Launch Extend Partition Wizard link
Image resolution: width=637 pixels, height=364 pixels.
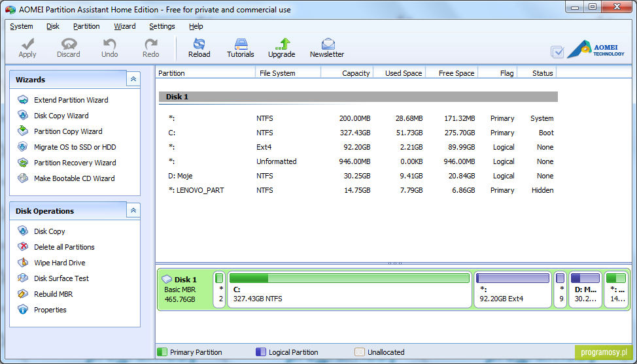point(71,100)
